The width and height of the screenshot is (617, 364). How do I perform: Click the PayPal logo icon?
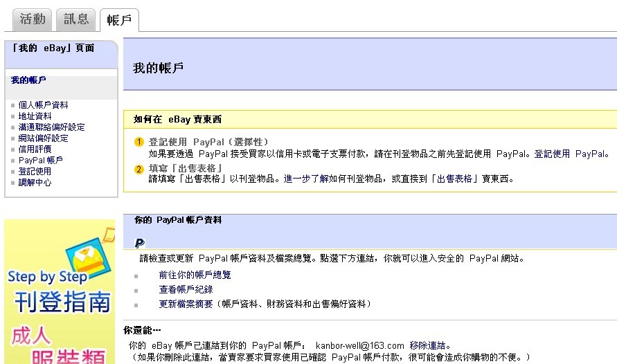coord(139,243)
